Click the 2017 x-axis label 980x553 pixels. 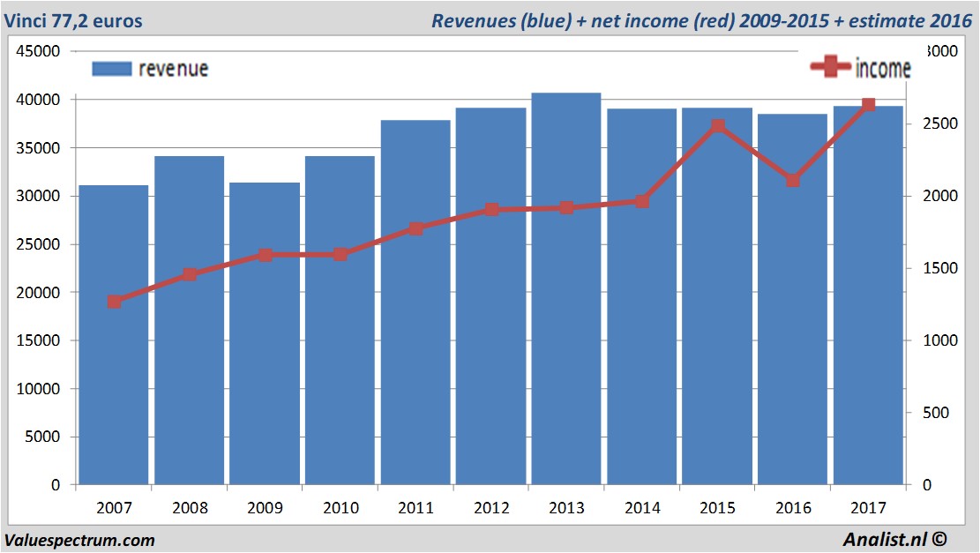click(x=869, y=507)
